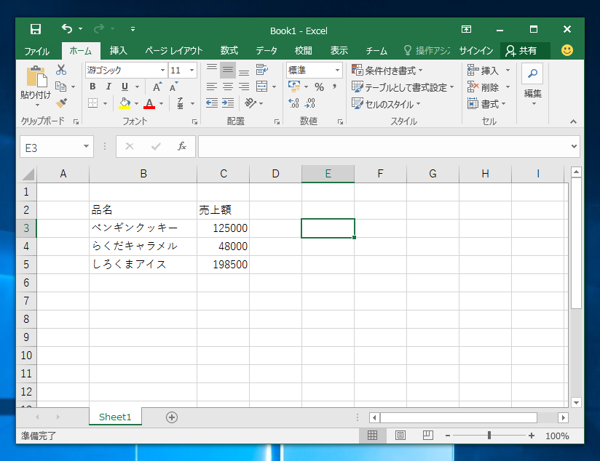Click the Cut scissors icon
Image resolution: width=600 pixels, height=461 pixels.
[61, 70]
